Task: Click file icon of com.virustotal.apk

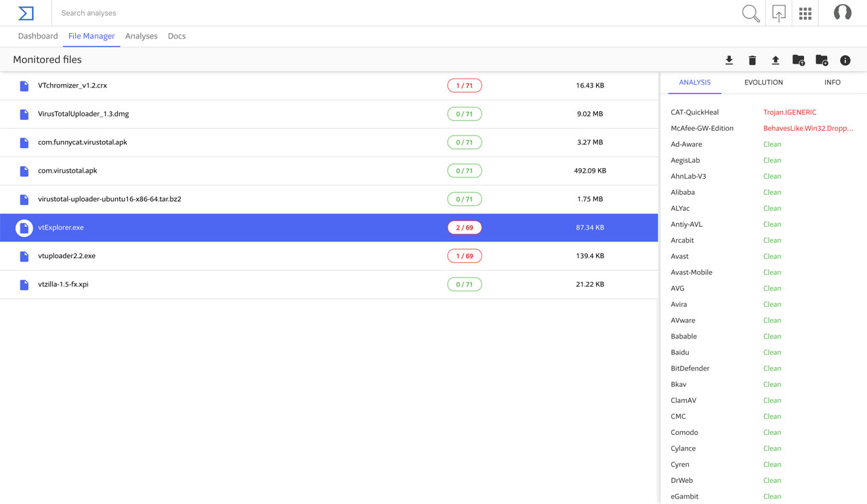Action: tap(24, 171)
